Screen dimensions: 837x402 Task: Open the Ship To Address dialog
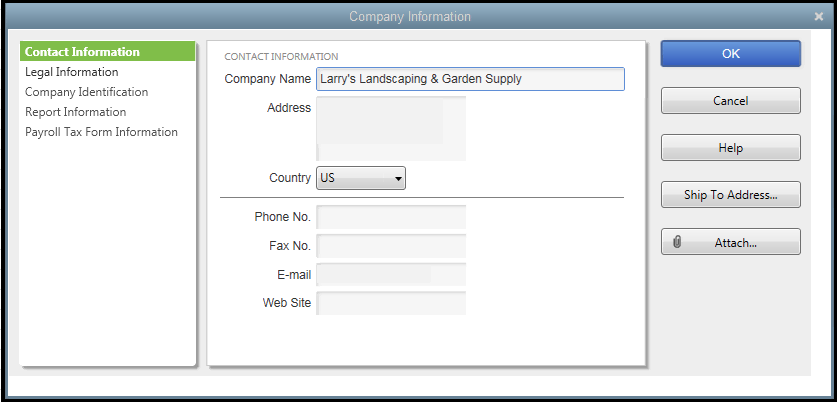(730, 195)
